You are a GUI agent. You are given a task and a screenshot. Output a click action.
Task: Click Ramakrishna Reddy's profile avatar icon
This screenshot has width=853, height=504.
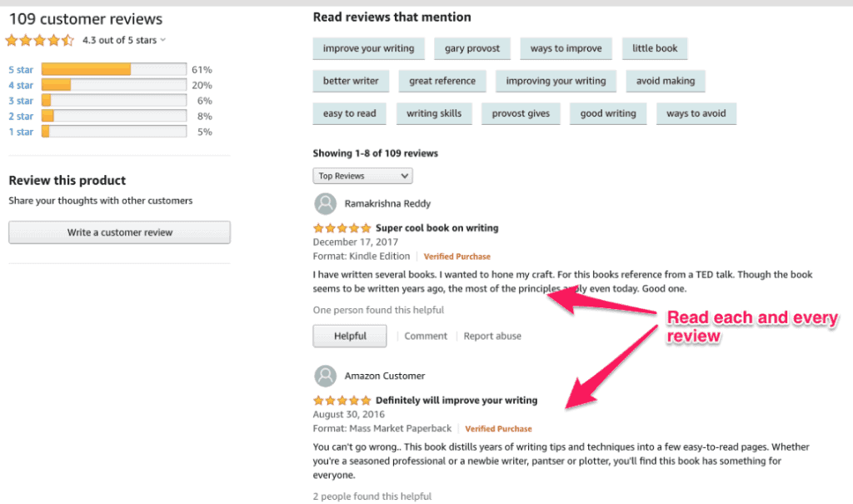point(325,203)
